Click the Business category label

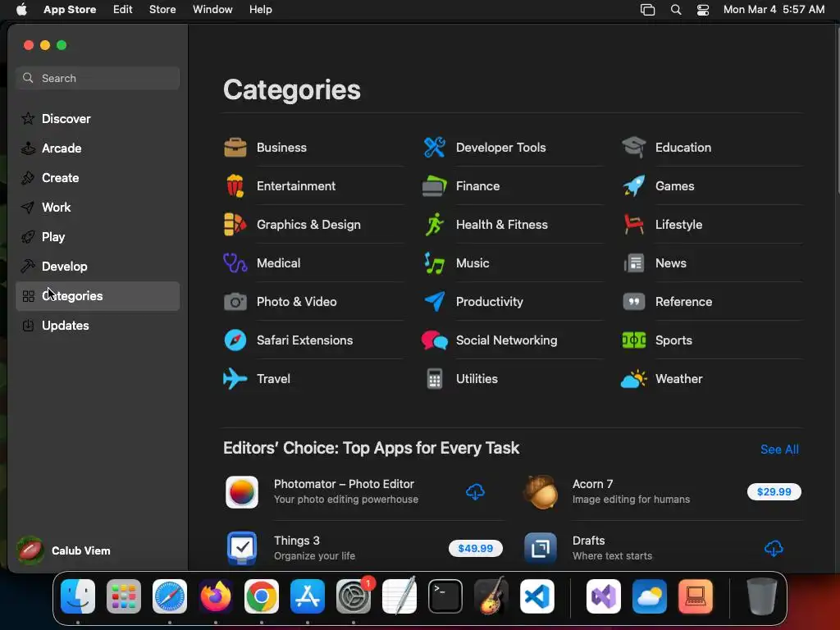click(281, 148)
